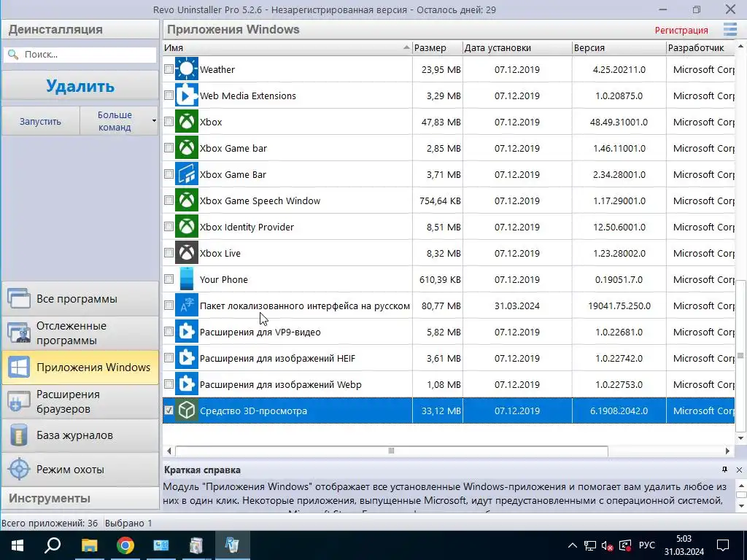Tick the Your Phone checkbox
The image size is (747, 560).
point(169,279)
